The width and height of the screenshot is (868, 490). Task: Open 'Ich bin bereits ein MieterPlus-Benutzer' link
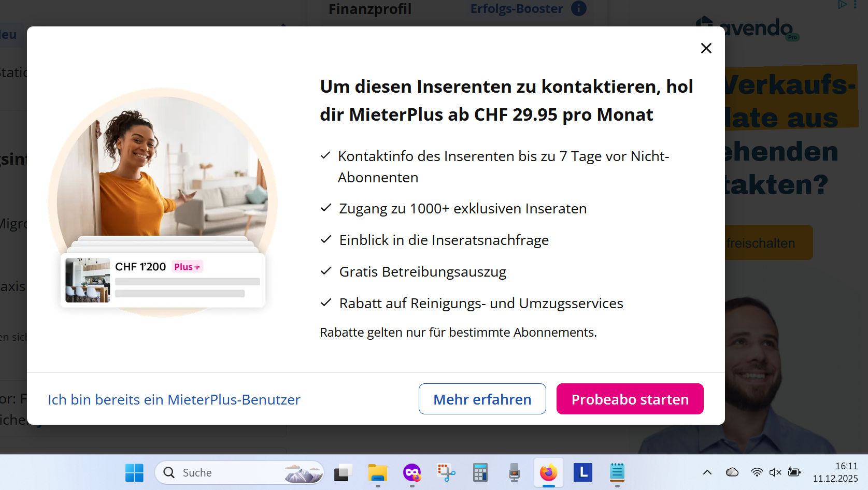tap(174, 399)
